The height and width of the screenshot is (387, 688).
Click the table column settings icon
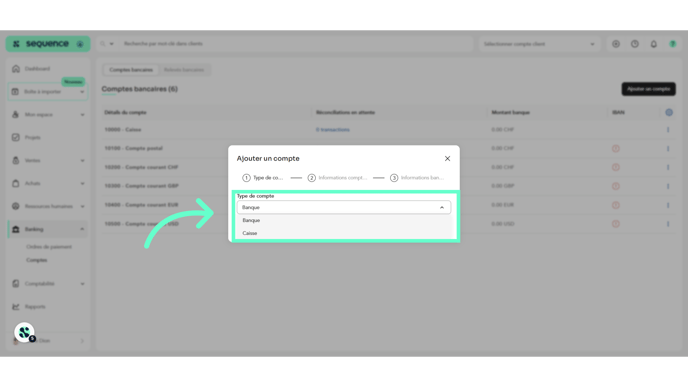669,112
